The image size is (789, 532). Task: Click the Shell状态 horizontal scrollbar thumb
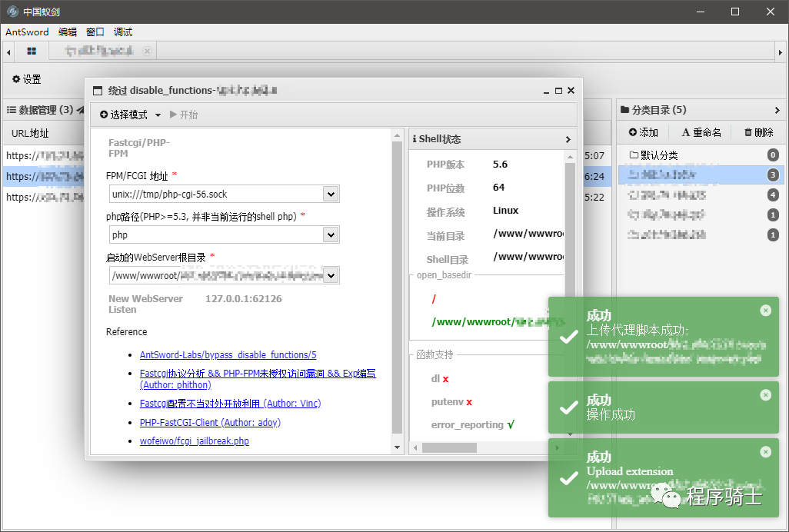[x=449, y=447]
